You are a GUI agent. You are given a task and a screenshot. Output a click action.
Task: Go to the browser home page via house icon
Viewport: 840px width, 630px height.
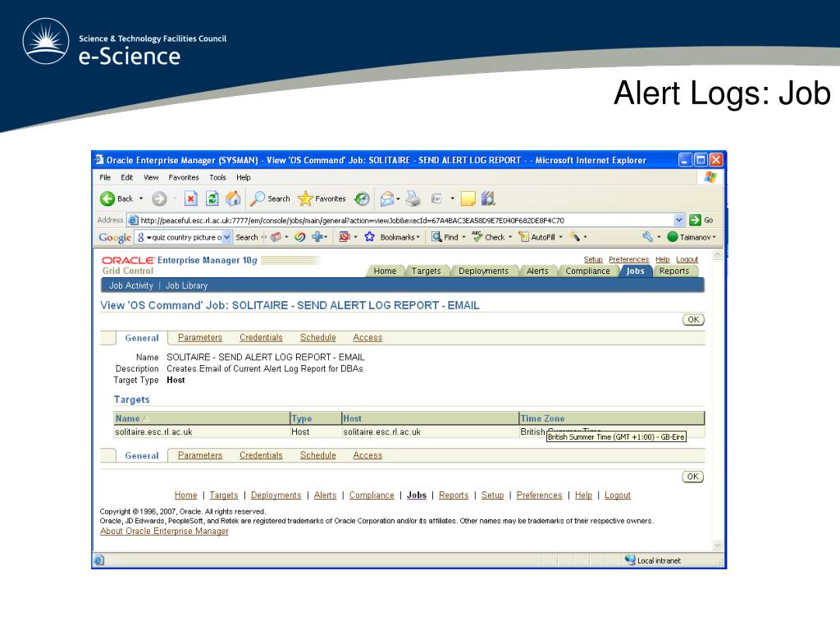pos(233,199)
